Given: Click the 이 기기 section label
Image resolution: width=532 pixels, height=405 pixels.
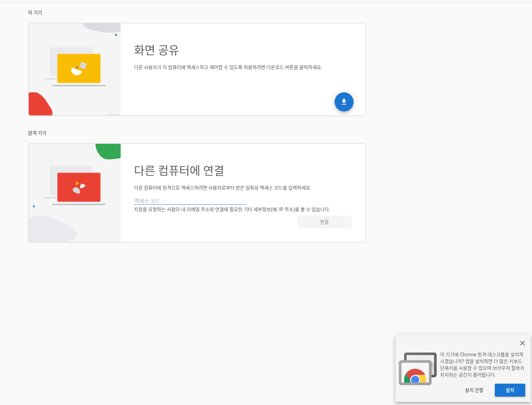Looking at the screenshot, I should (x=35, y=13).
